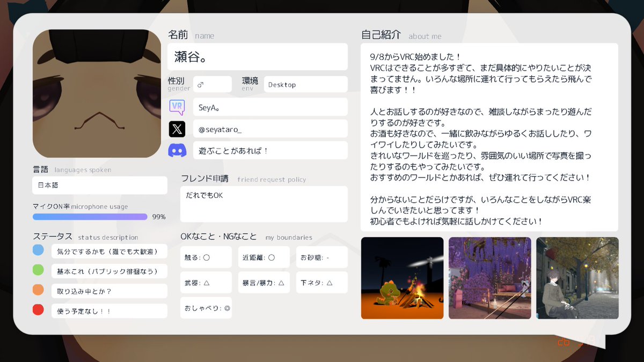The width and height of the screenshot is (644, 362).
Task: Click status text 気分でするかも（誰でも大歓迎）
Action: [109, 252]
